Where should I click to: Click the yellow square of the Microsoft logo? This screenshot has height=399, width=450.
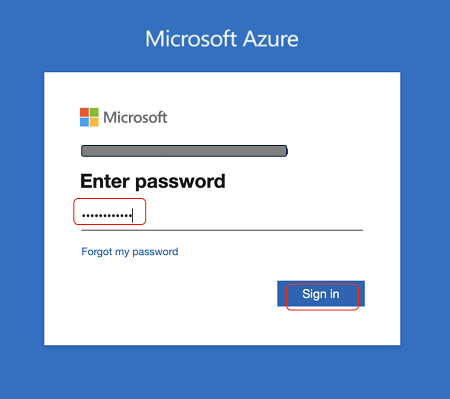94,122
